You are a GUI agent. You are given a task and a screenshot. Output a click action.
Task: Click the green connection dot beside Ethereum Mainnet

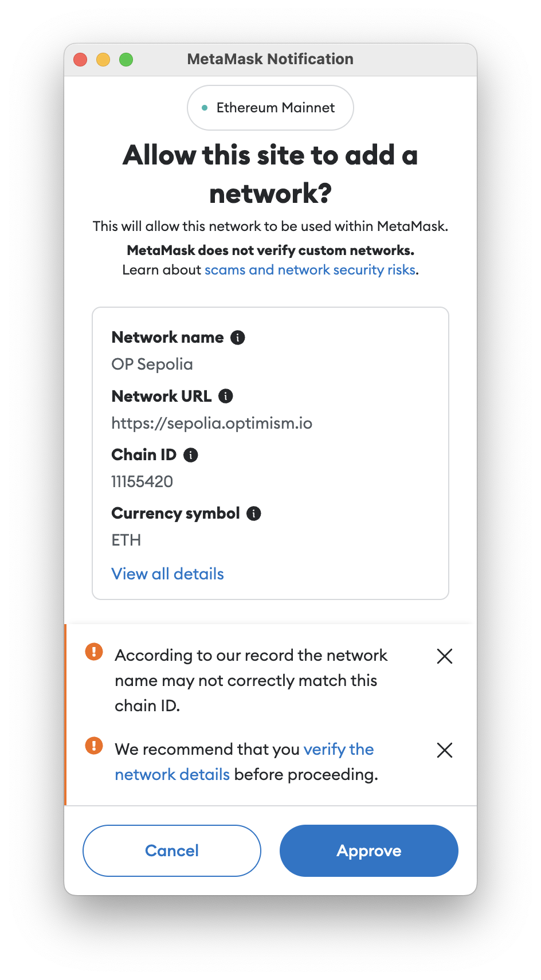point(205,107)
